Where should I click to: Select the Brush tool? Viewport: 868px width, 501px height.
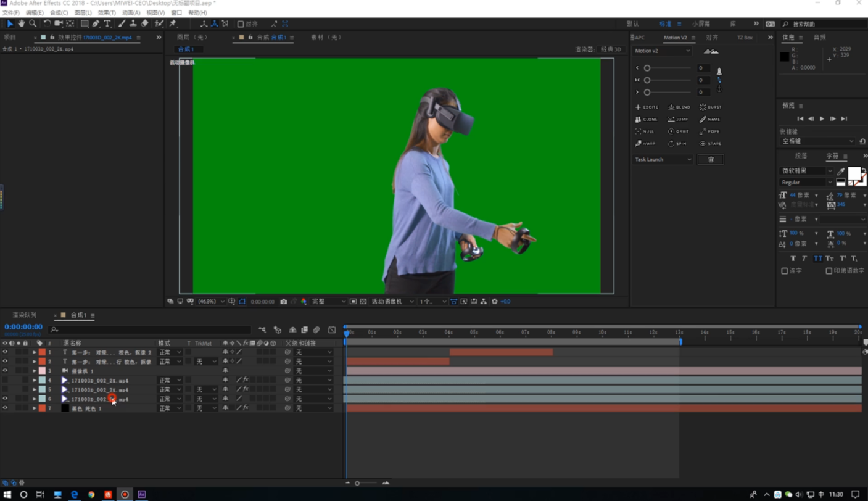(122, 23)
